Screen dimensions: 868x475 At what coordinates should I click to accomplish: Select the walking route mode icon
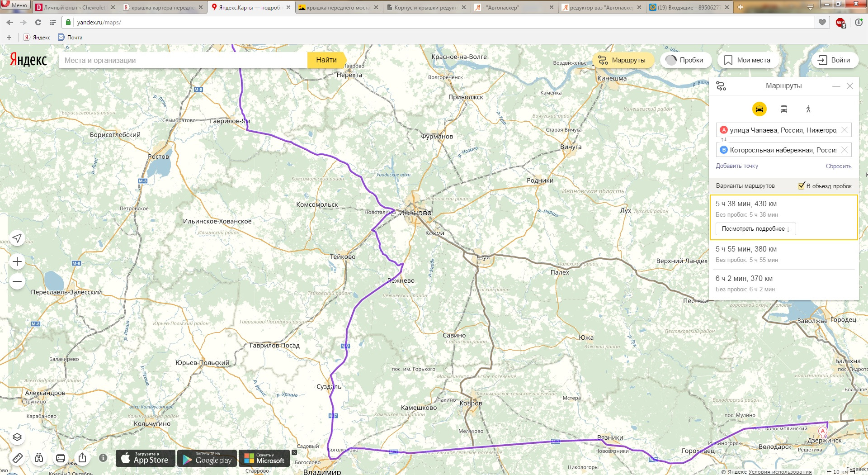click(808, 109)
